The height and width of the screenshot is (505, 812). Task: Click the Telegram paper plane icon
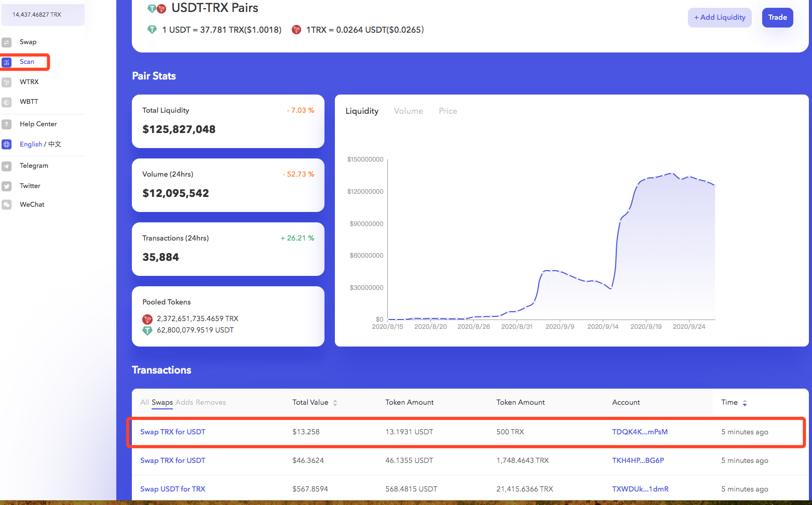(7, 166)
